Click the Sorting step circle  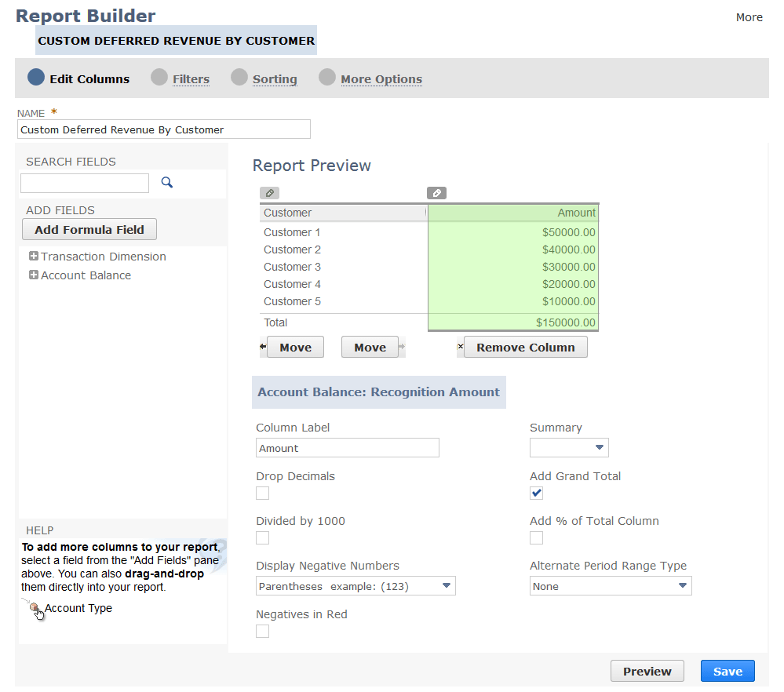coord(239,77)
